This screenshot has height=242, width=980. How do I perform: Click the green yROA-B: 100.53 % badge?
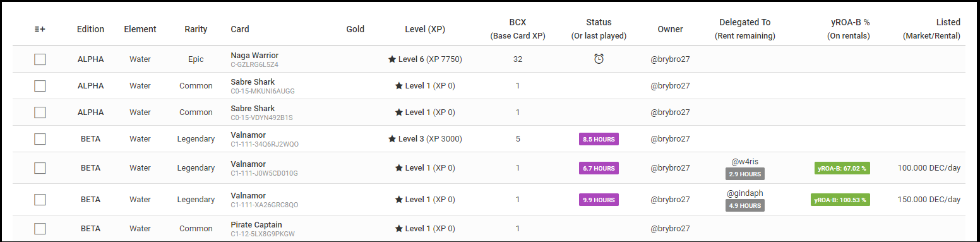[x=840, y=200]
